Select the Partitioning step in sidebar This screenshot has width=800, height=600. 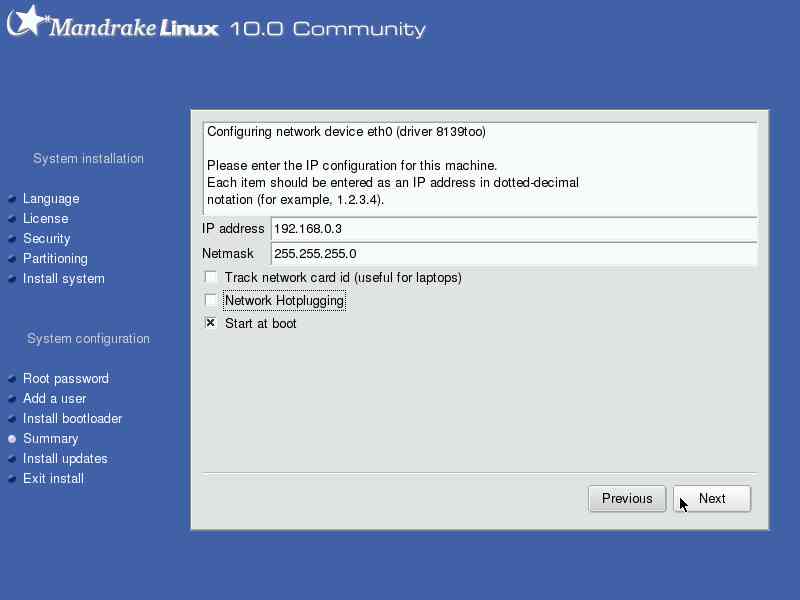click(55, 259)
